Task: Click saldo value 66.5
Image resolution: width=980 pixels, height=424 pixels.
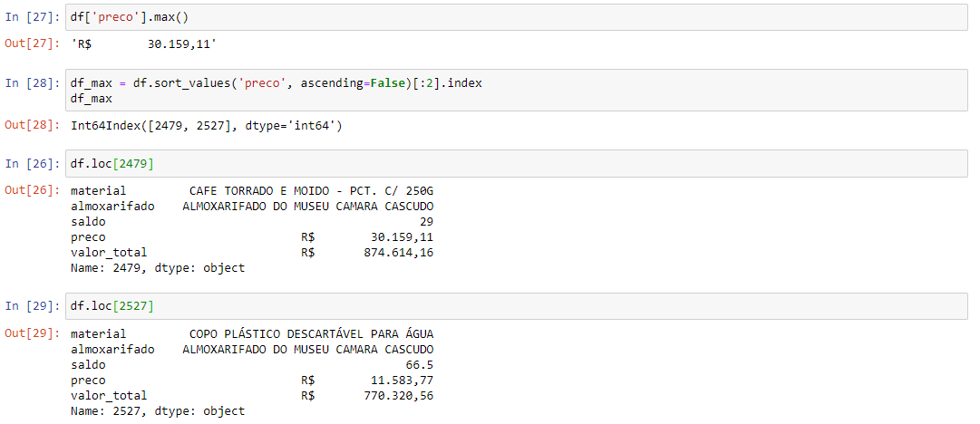Action: pos(420,365)
